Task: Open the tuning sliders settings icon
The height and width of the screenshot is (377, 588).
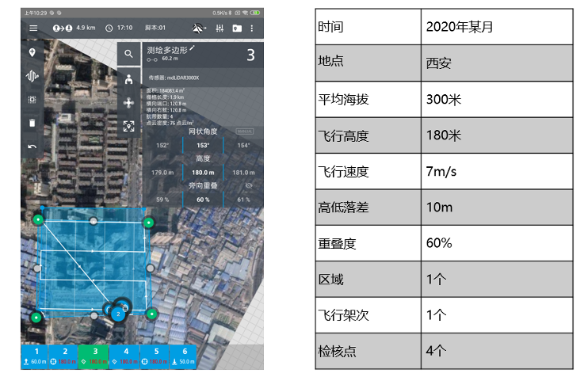Action: 221,28
